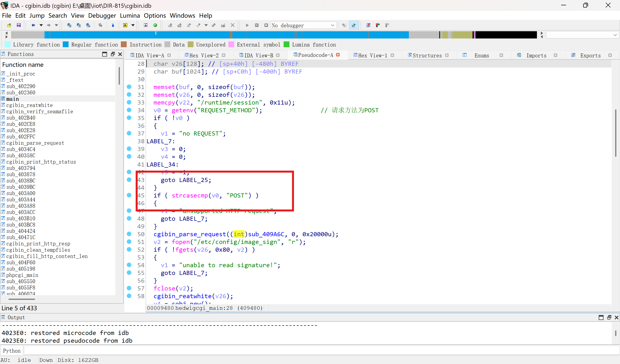
Task: Start the process with the play button
Action: (247, 25)
